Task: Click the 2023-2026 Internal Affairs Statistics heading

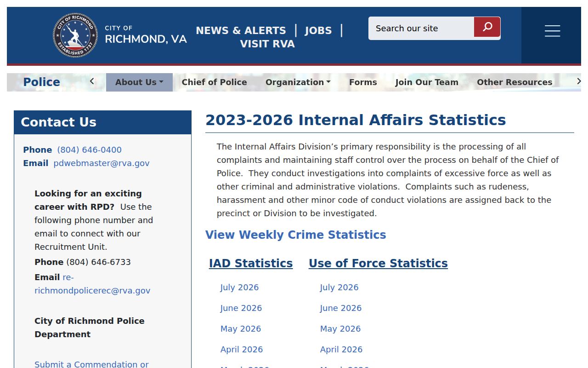Action: [356, 120]
